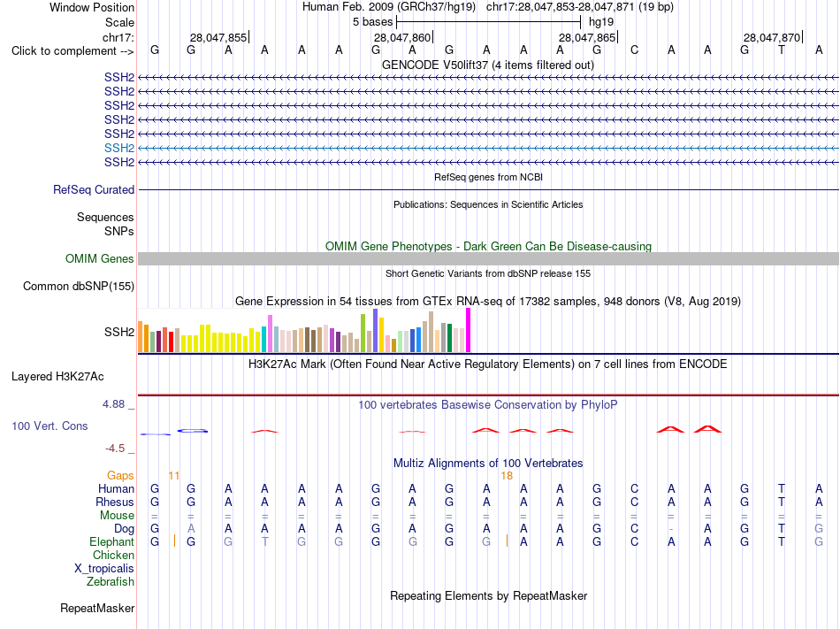
Task: Open the 100 Vert. Cons track label
Action: click(x=50, y=426)
